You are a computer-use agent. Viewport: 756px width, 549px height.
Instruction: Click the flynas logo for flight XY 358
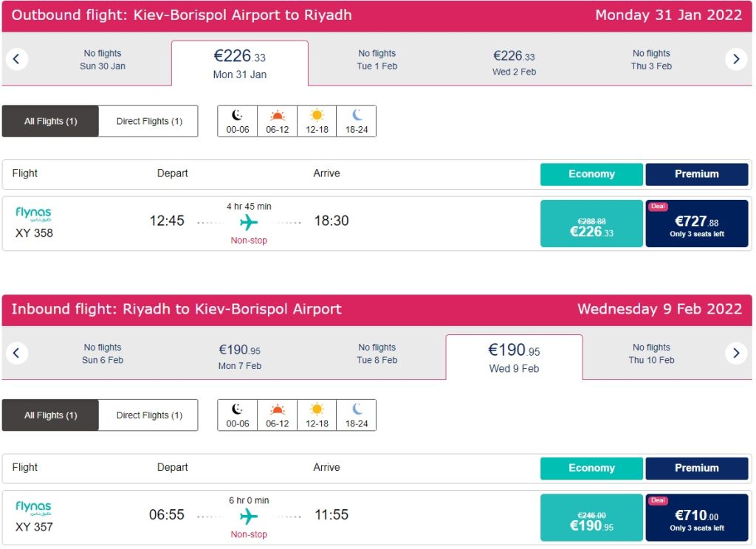click(x=33, y=214)
